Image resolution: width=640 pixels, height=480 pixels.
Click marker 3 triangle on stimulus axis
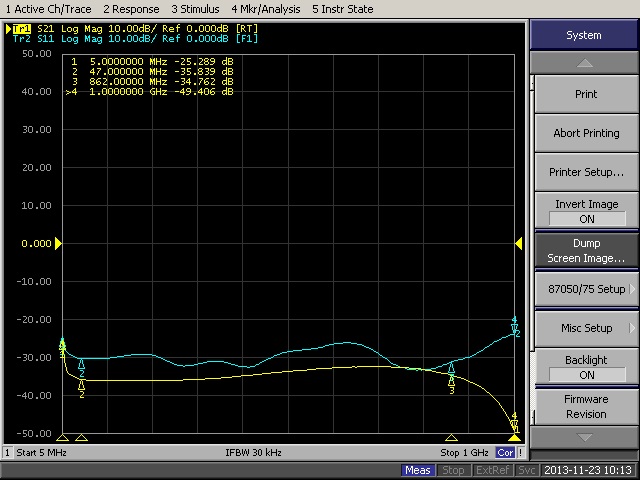click(x=451, y=438)
